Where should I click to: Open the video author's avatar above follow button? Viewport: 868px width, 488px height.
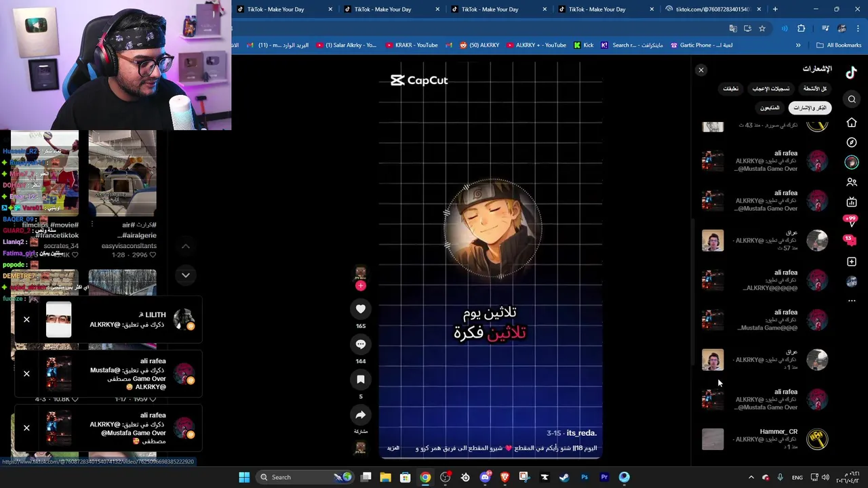361,272
